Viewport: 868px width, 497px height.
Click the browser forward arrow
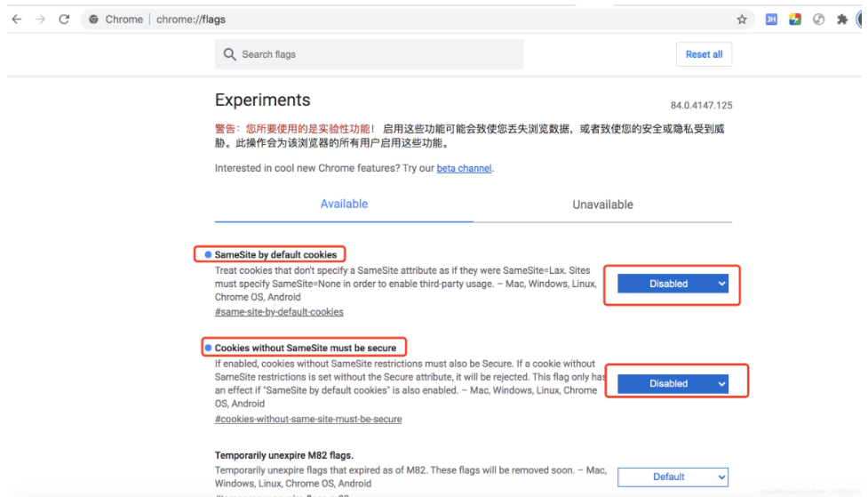(40, 20)
